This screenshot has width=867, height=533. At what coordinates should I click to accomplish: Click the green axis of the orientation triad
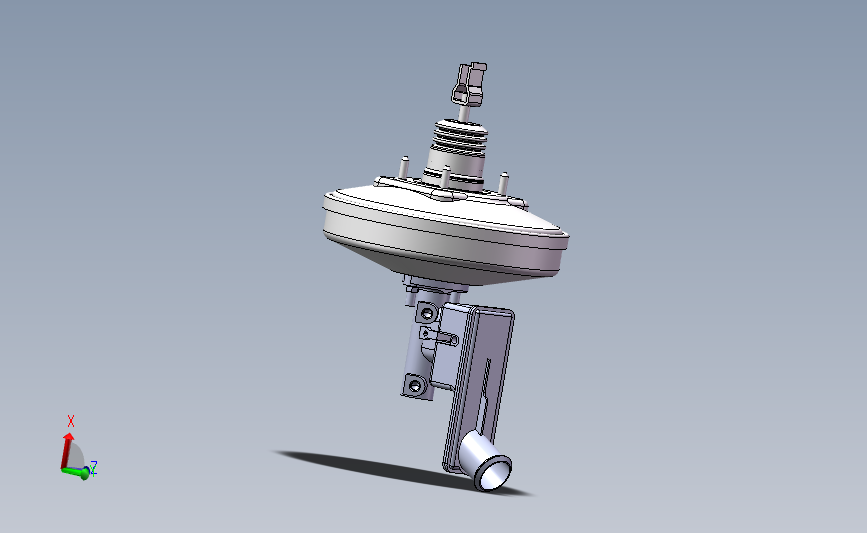coord(76,472)
